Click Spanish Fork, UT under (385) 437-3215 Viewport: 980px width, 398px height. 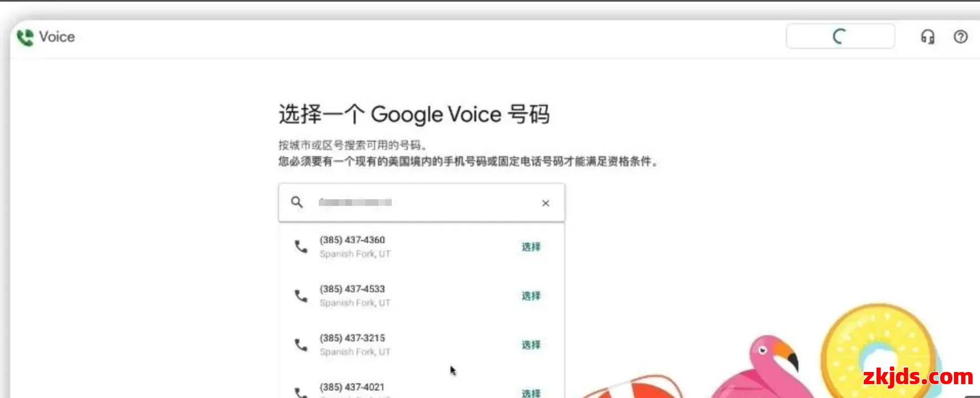(355, 352)
